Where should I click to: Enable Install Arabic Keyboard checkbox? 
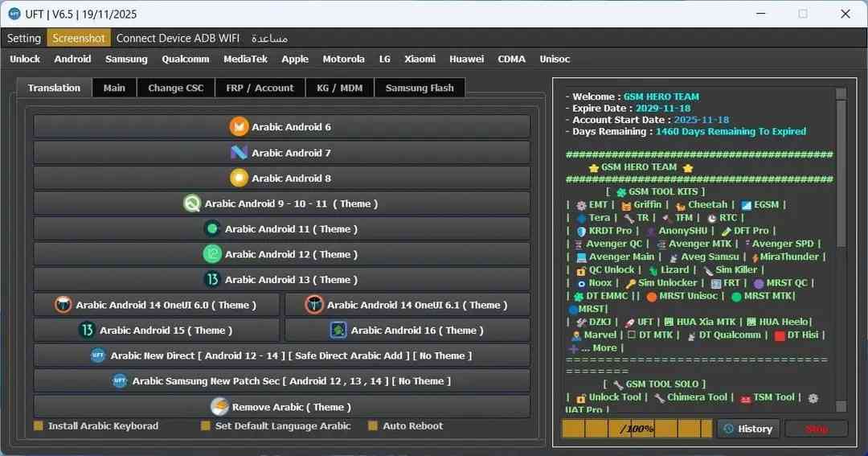(x=39, y=426)
